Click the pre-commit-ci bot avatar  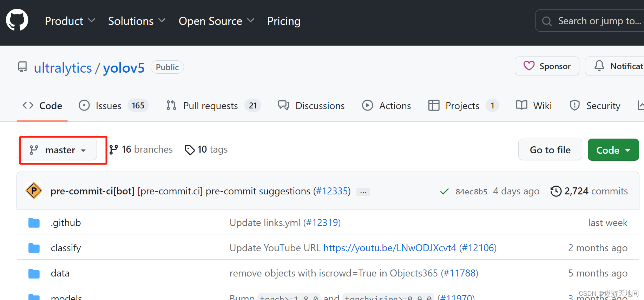click(34, 191)
